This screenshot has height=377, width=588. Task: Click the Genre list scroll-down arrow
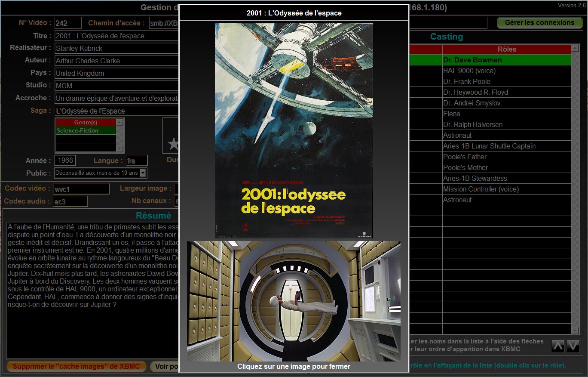click(x=120, y=148)
